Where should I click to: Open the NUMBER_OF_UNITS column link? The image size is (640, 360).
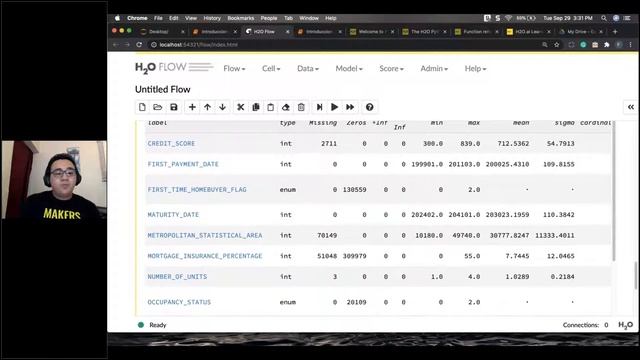click(x=178, y=277)
